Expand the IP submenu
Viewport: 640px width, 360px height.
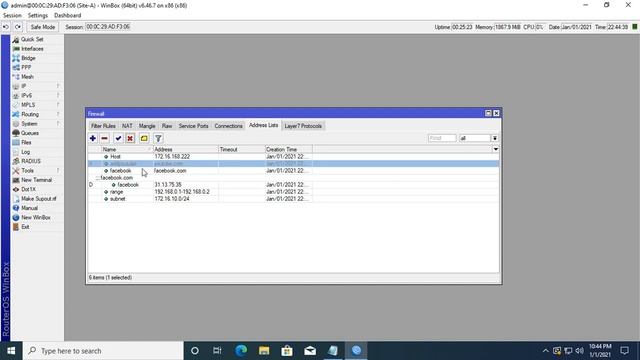(x=37, y=86)
